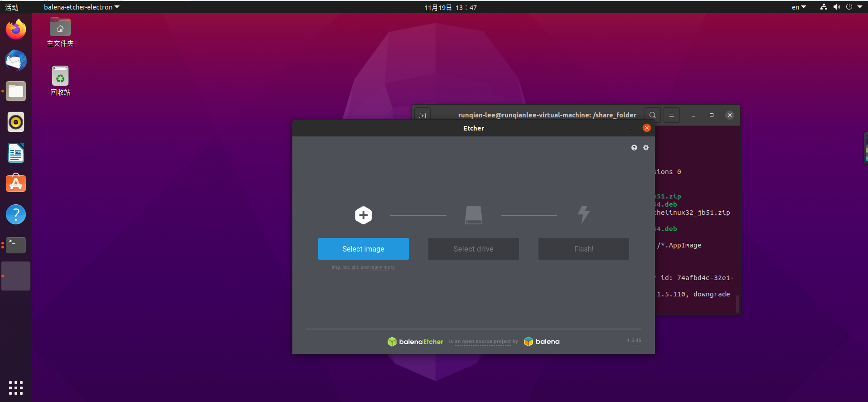This screenshot has width=868, height=402.
Task: Open the 'many more' supported formats link
Action: [x=383, y=267]
